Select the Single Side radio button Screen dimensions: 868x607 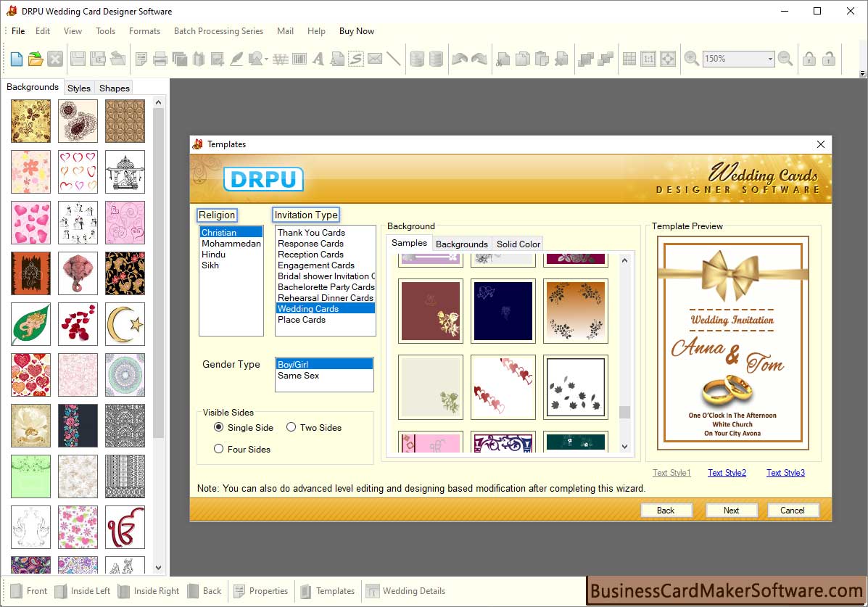pos(219,427)
